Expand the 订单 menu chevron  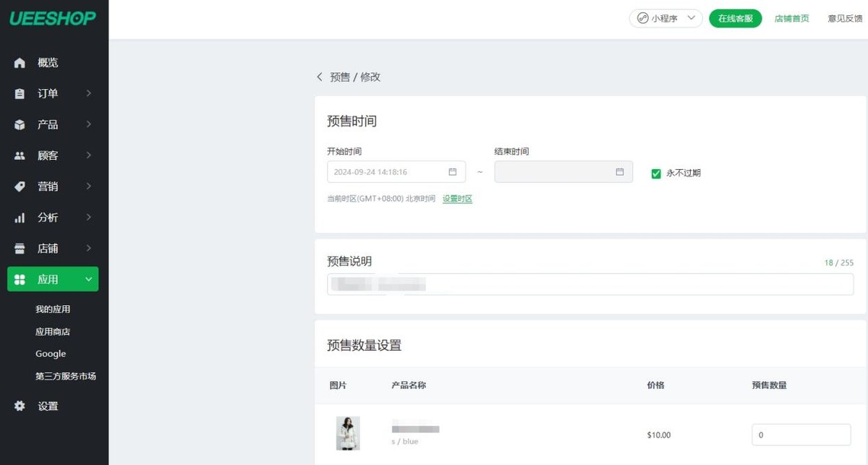(x=88, y=93)
